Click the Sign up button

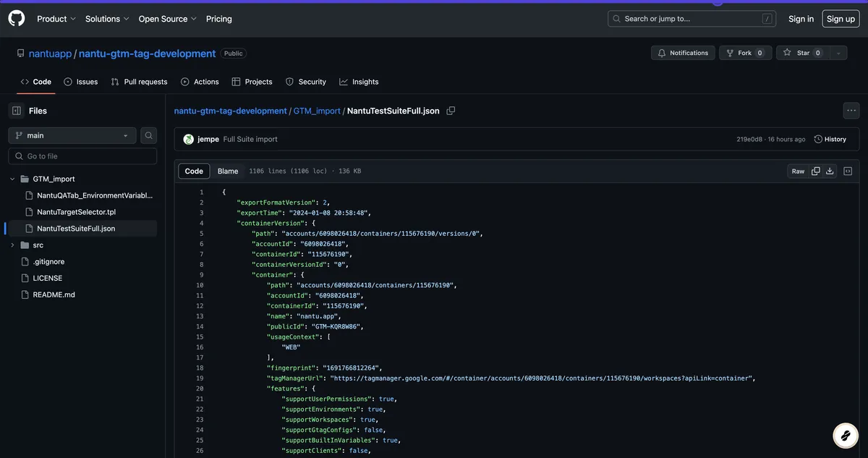coord(841,19)
